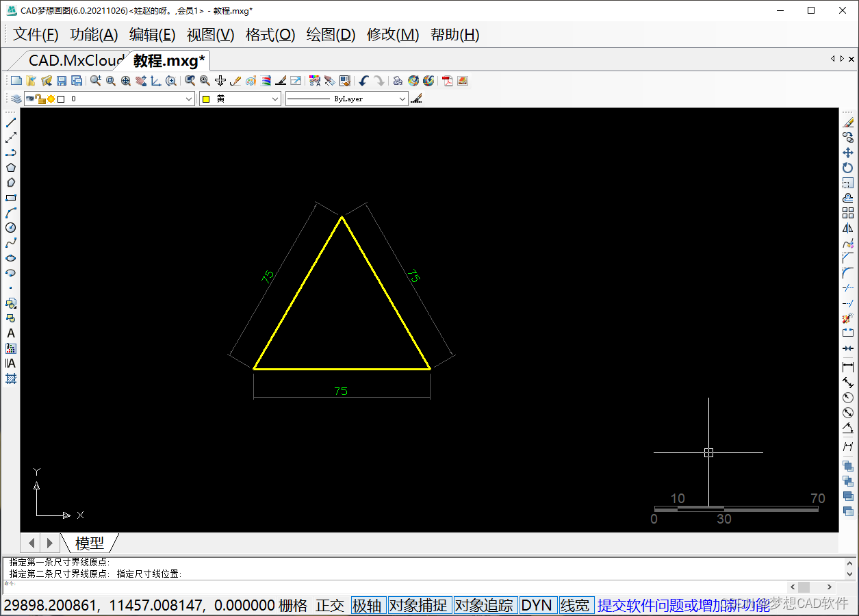Select the Line drawing tool

[11, 123]
